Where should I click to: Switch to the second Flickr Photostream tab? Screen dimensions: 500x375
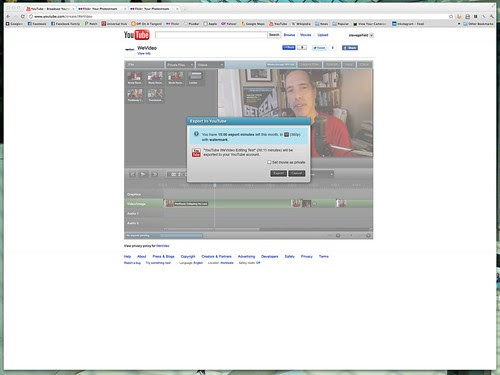tap(153, 9)
